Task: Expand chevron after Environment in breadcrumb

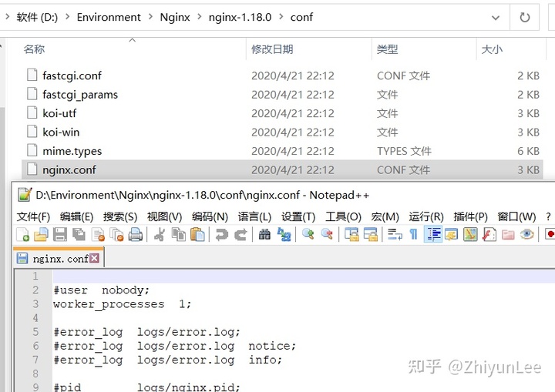Action: click(150, 17)
